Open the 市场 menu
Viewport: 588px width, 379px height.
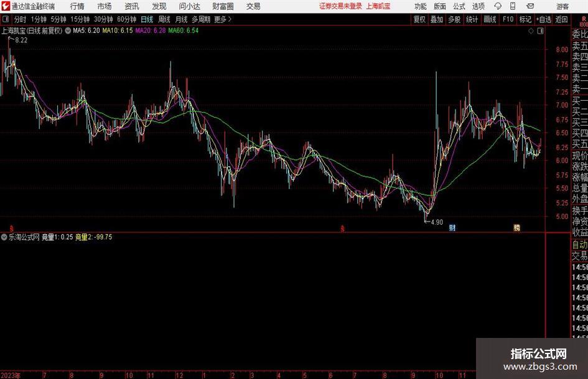[105, 6]
